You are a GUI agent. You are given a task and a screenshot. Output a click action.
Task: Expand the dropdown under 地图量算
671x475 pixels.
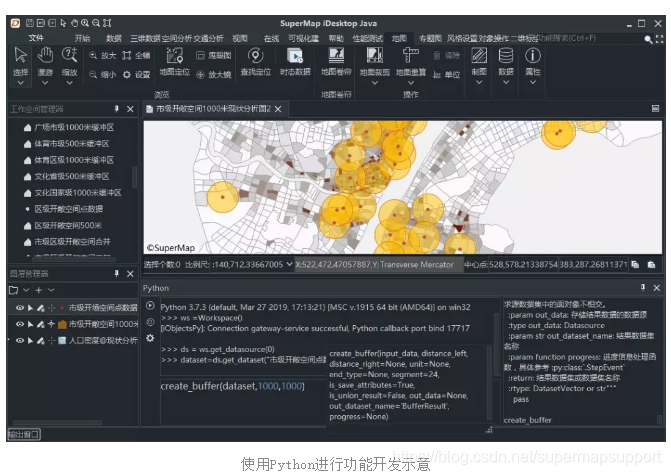pos(411,83)
